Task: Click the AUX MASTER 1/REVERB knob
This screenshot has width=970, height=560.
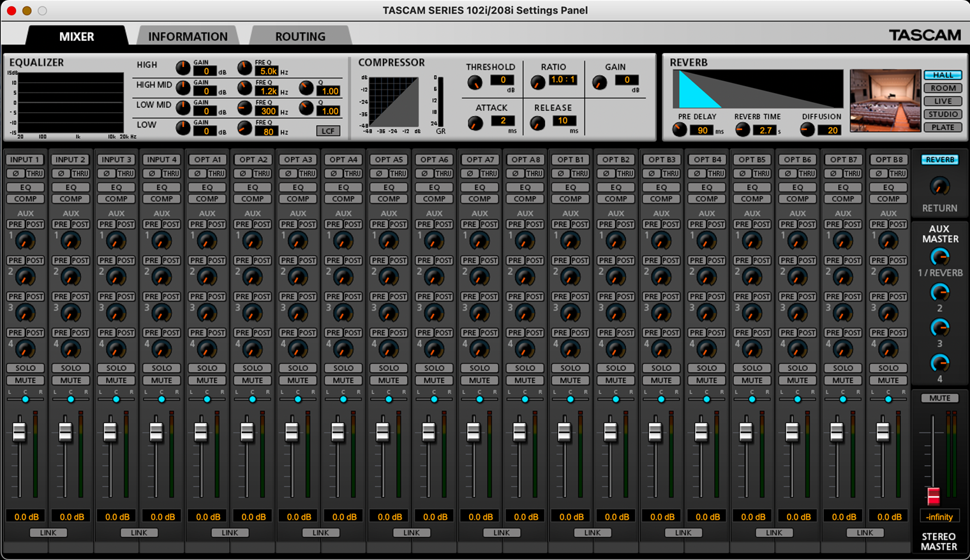Action: (939, 257)
